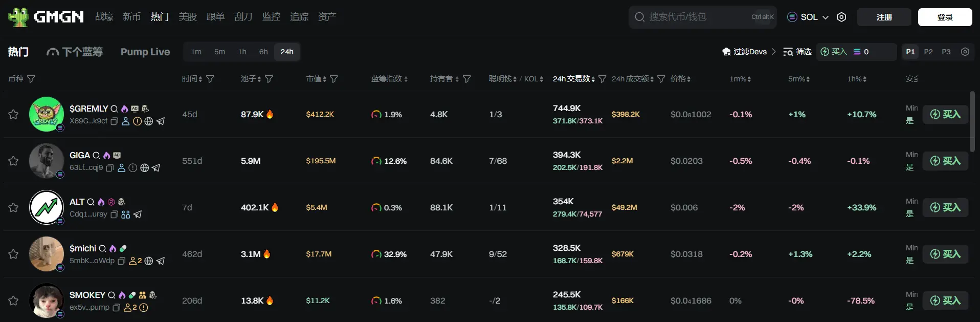The width and height of the screenshot is (980, 322).
Task: Open quick-buy preset settings icon after P3
Action: pos(965,52)
